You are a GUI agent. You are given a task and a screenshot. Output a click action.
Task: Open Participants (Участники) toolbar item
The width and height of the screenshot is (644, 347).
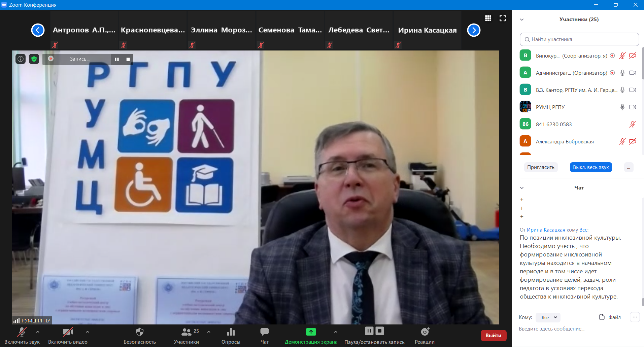[187, 336]
